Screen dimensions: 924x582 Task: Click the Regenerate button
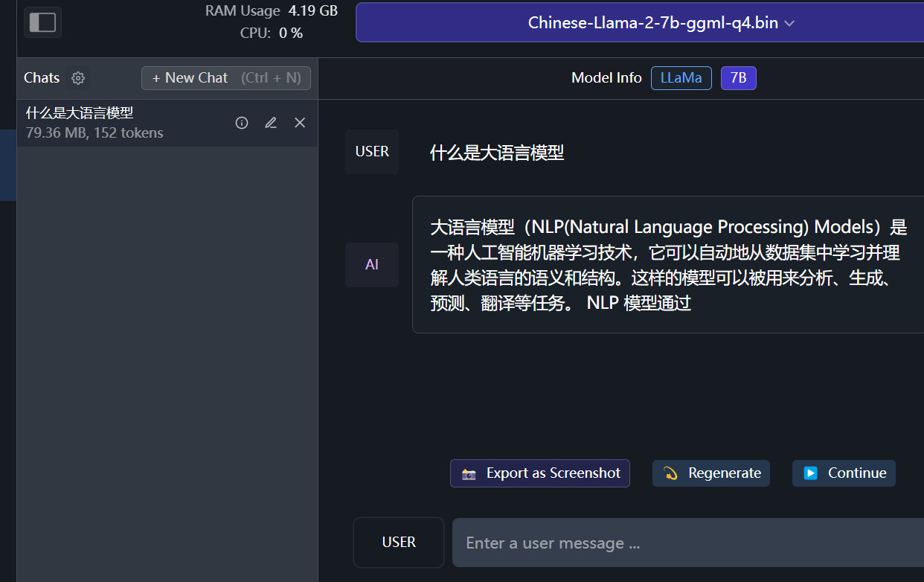[710, 473]
